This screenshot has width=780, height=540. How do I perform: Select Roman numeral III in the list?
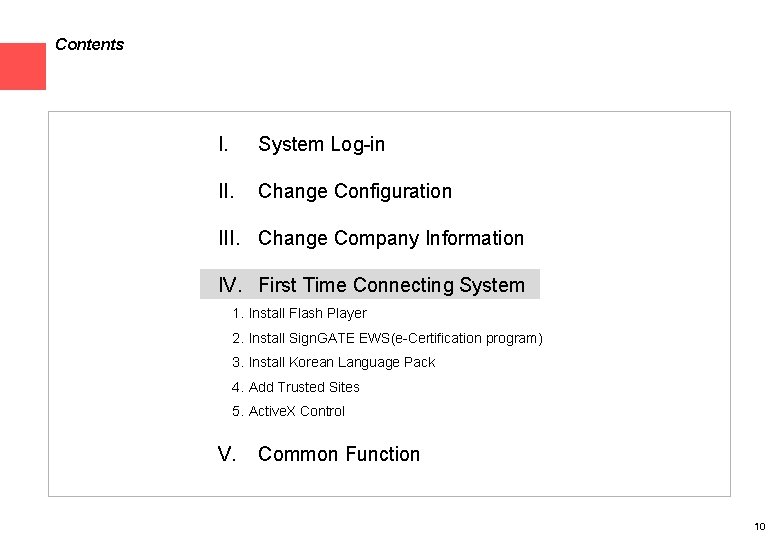(x=229, y=238)
